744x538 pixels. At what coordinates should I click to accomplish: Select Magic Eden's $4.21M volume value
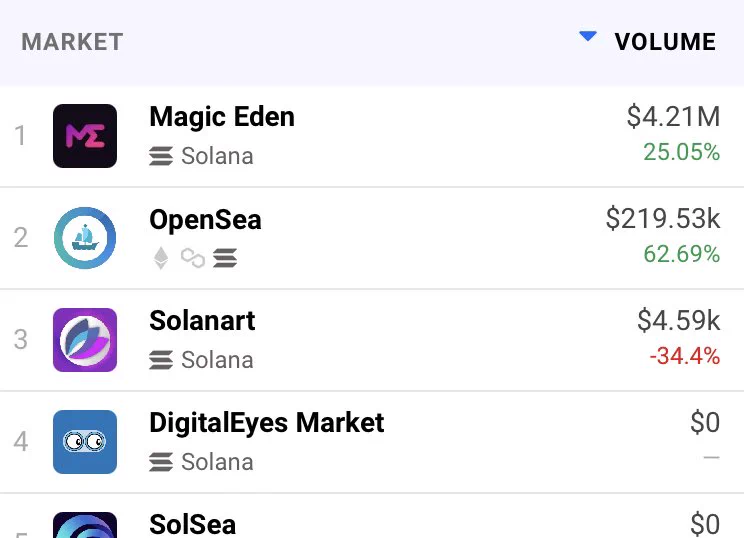(x=673, y=117)
